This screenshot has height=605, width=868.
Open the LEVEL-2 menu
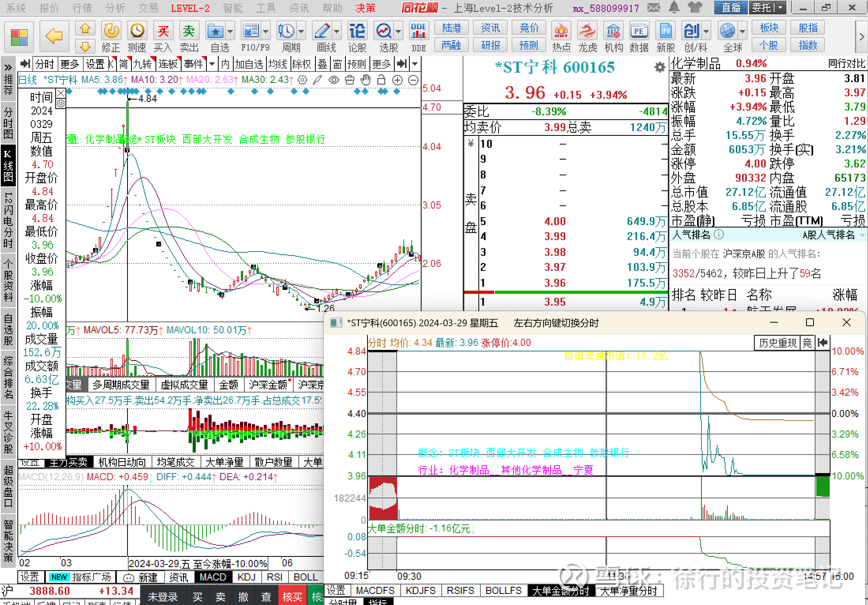(190, 8)
